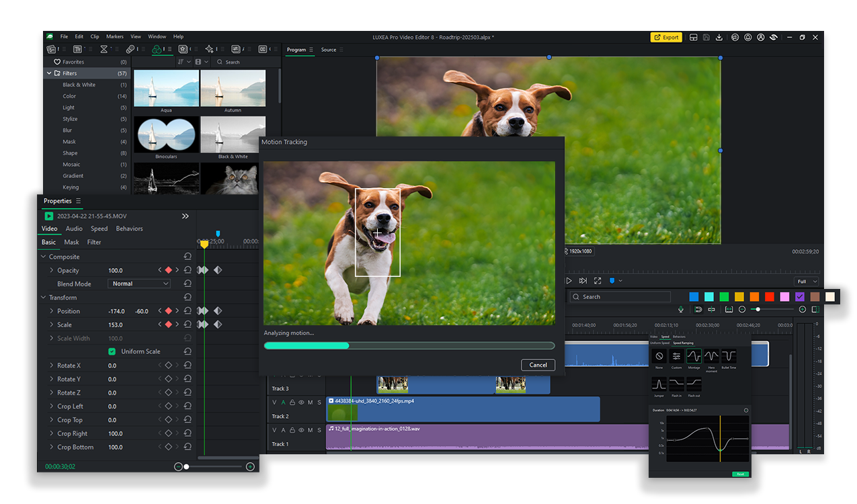Hide Track 2 using the eye icon
Image resolution: width=857 pixels, height=504 pixels.
click(x=301, y=403)
